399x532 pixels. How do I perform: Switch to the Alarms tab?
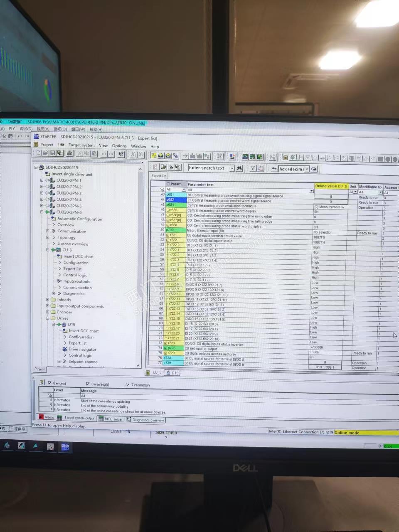pos(47,417)
